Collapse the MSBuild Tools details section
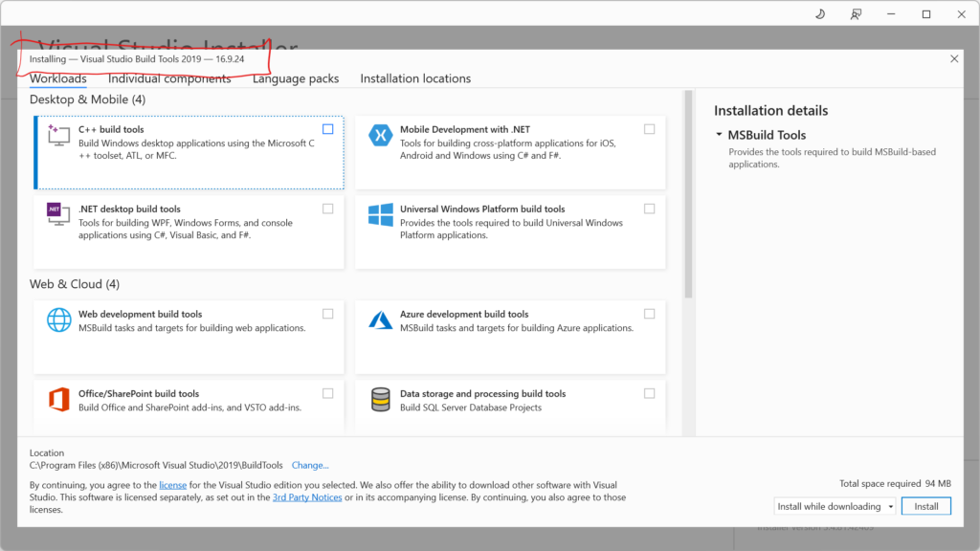 click(x=719, y=134)
